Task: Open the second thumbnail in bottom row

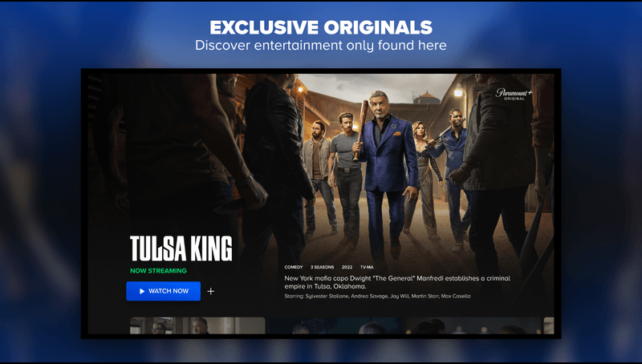Action: (335, 326)
